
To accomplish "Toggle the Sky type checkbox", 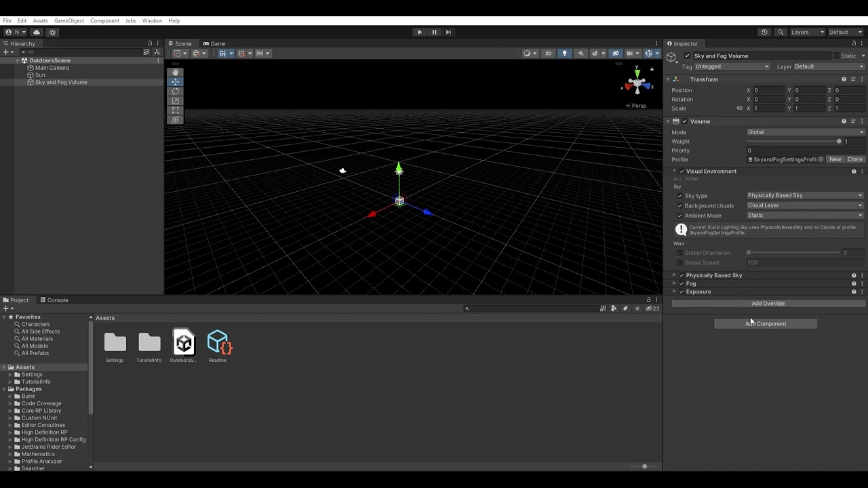I will click(680, 195).
